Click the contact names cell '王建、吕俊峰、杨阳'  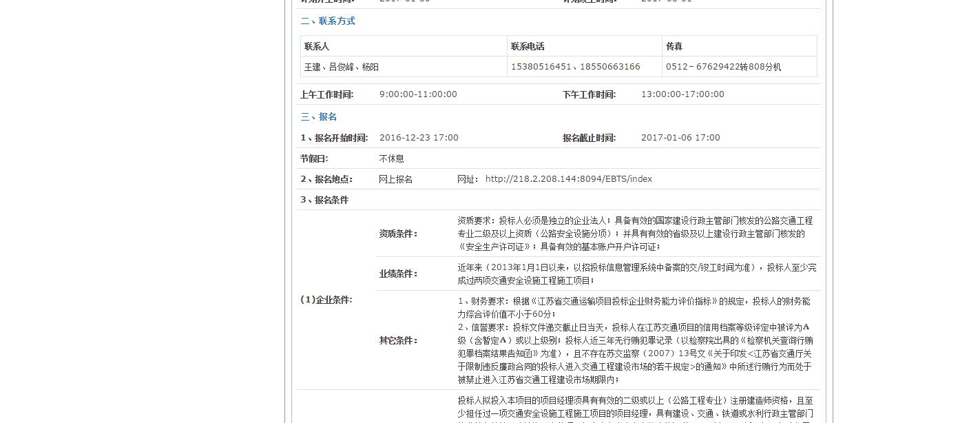(x=342, y=67)
